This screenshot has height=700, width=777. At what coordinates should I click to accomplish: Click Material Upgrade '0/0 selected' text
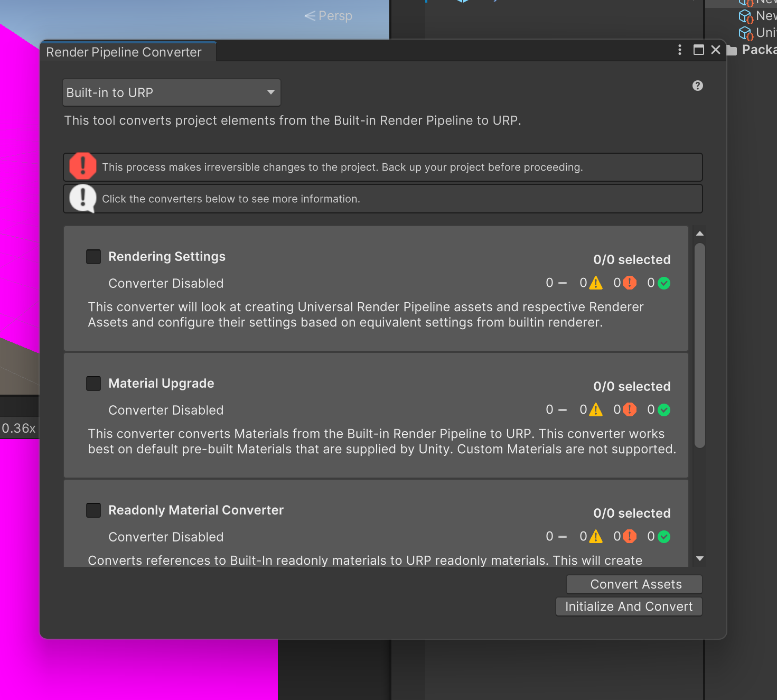click(x=632, y=387)
